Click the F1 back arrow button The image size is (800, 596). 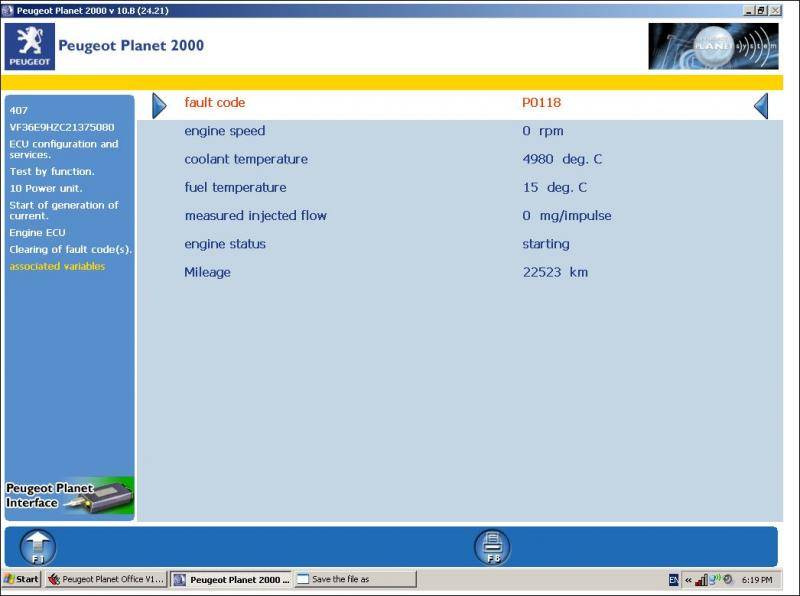[x=38, y=547]
